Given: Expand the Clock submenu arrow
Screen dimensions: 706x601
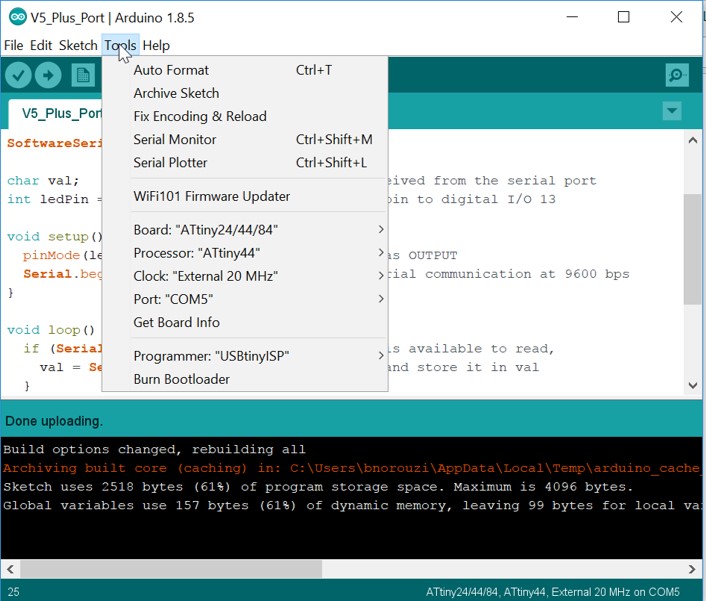Looking at the screenshot, I should pyautogui.click(x=381, y=276).
